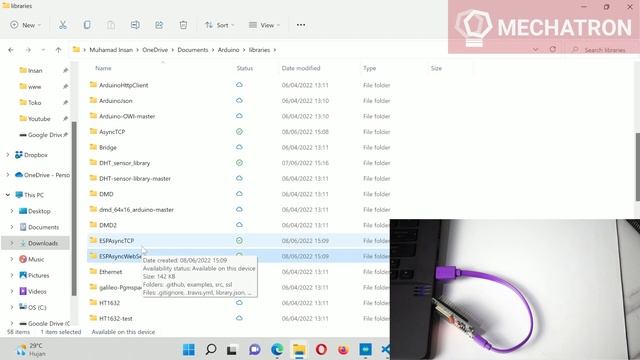Click the Rename toolbar icon

pyautogui.click(x=135, y=25)
